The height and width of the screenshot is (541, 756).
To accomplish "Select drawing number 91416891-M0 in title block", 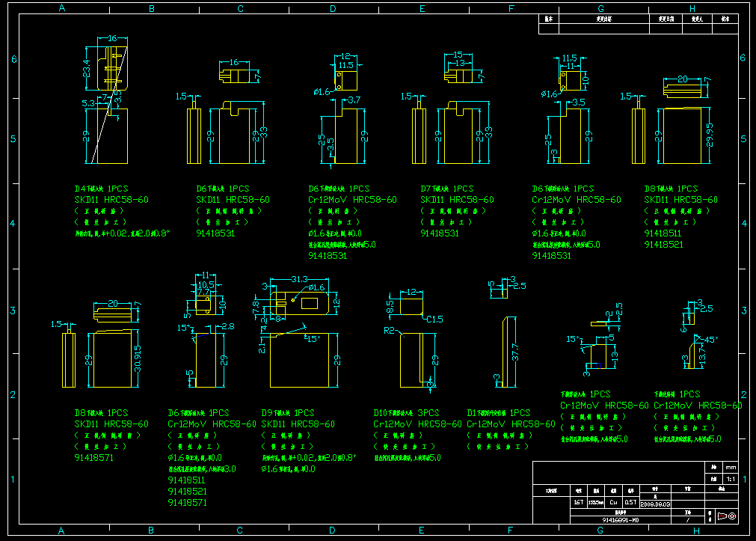I will click(621, 520).
